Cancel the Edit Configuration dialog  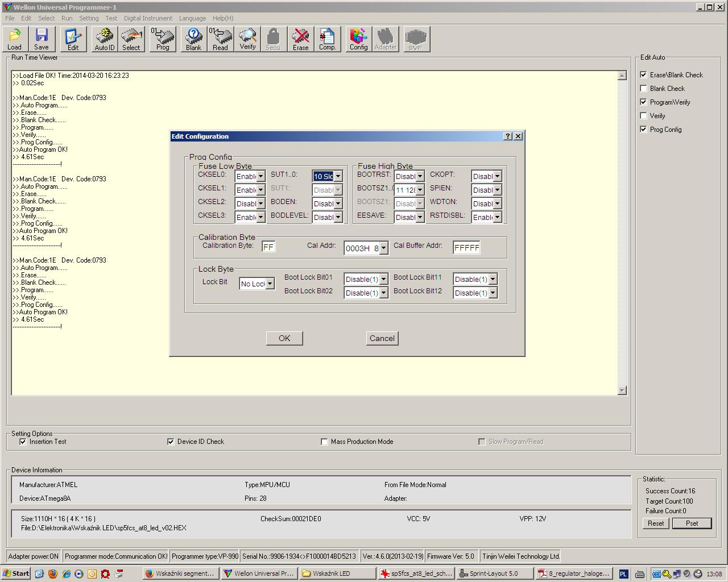point(382,338)
